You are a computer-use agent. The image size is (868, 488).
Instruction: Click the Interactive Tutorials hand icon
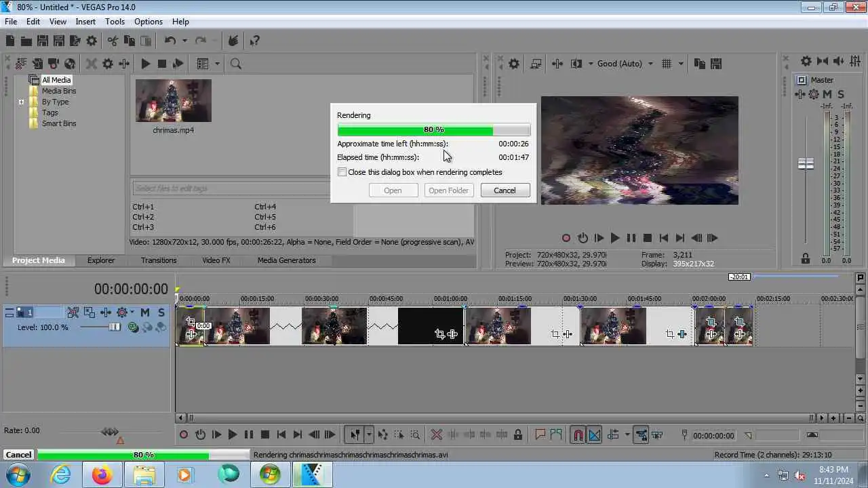tap(233, 41)
